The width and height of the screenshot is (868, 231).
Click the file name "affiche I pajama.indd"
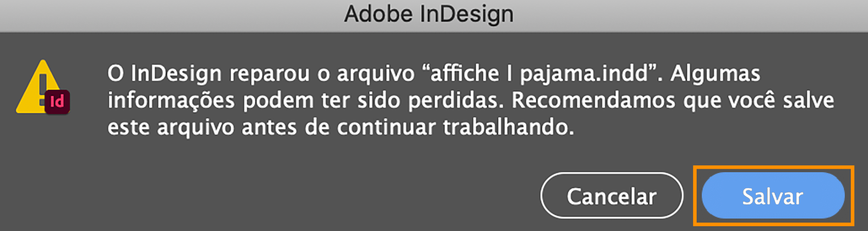[539, 73]
